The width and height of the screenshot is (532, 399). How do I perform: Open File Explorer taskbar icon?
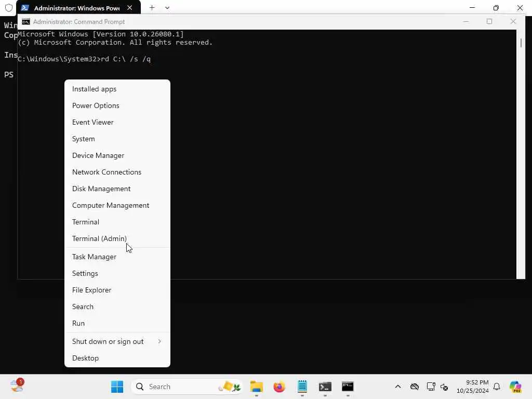pos(257,387)
